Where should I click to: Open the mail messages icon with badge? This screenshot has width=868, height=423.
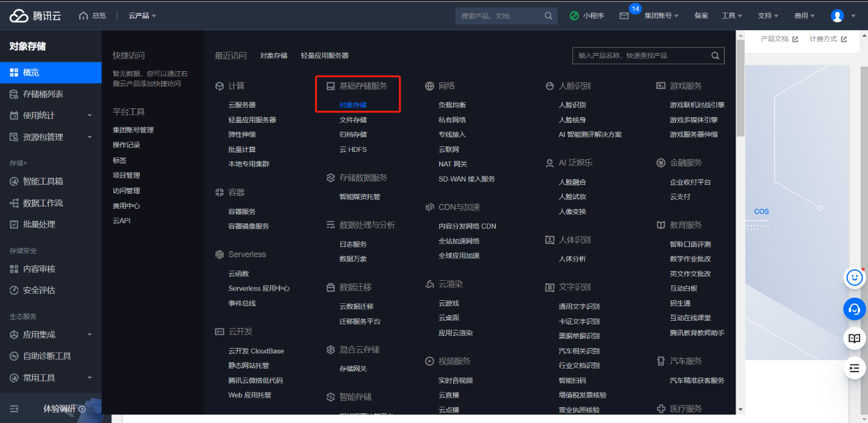[624, 16]
